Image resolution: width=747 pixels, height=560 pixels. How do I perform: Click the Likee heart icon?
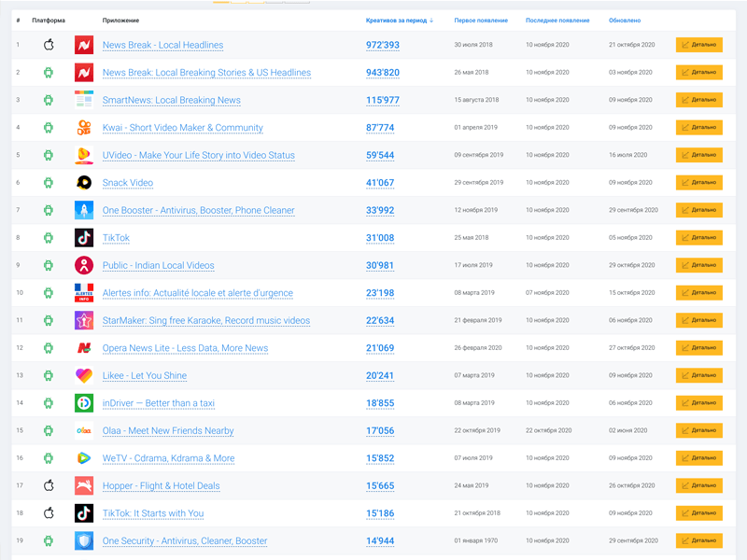pos(84,376)
